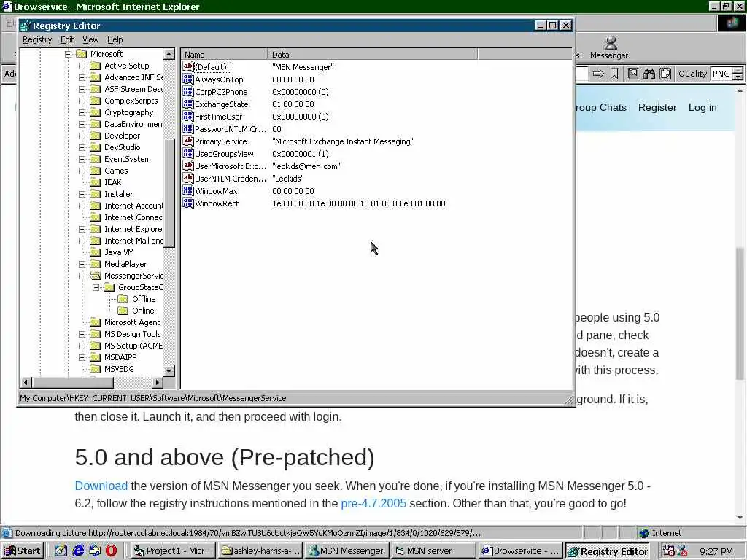Image resolution: width=747 pixels, height=560 pixels.
Task: Open the Registry menu
Action: point(37,39)
